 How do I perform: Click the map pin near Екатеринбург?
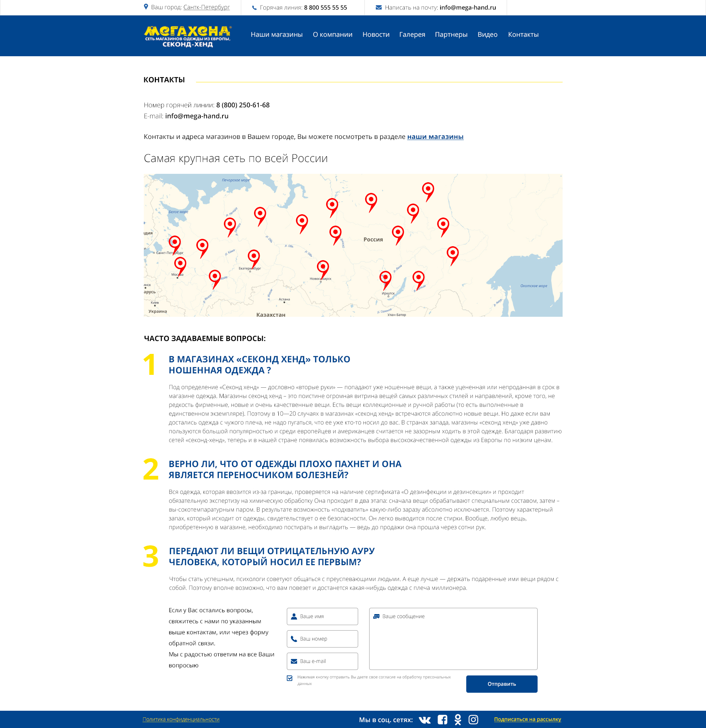tap(254, 256)
